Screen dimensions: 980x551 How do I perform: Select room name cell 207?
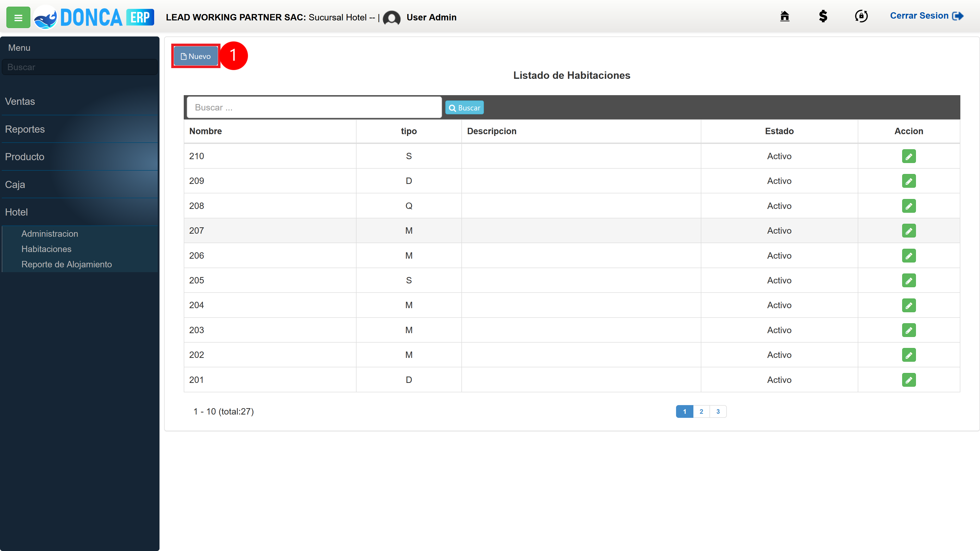click(270, 231)
